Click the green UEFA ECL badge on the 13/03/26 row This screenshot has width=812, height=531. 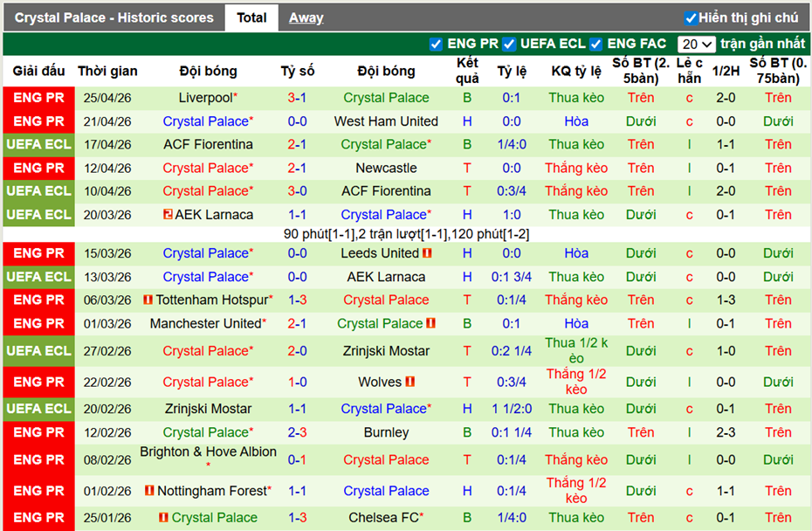(x=39, y=277)
